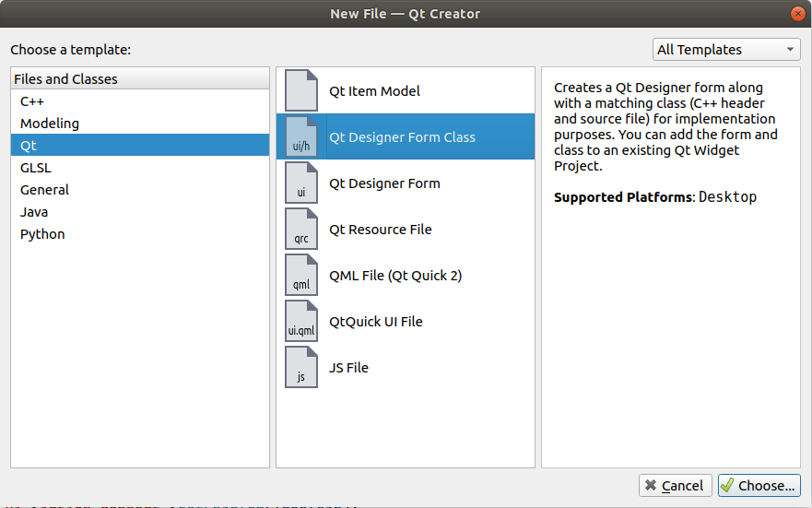Open the All Templates dropdown

(726, 50)
